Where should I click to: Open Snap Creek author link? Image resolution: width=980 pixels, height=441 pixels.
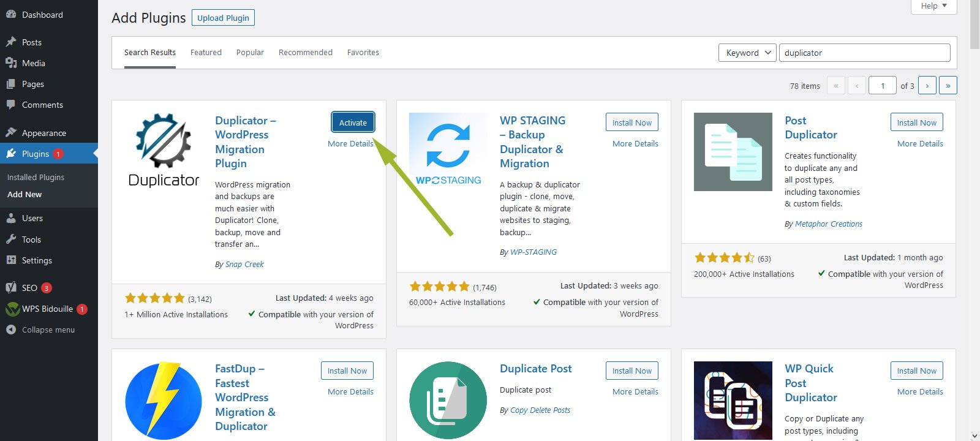click(x=244, y=265)
